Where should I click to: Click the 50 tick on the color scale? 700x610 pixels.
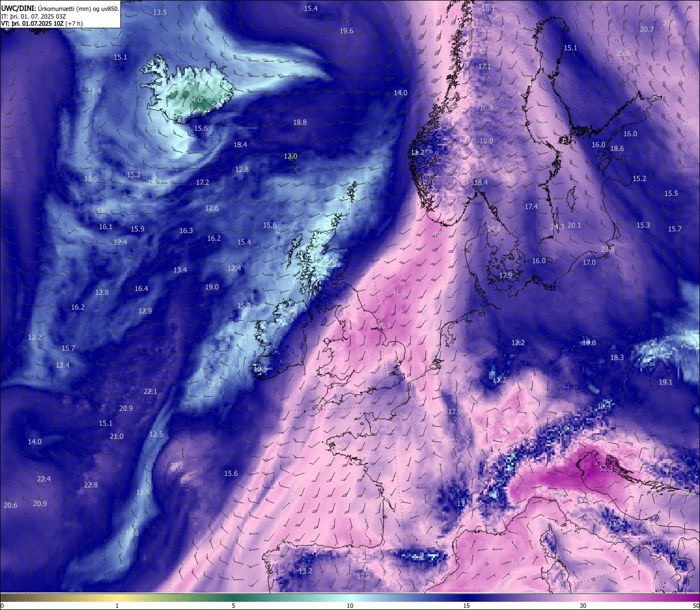695,606
